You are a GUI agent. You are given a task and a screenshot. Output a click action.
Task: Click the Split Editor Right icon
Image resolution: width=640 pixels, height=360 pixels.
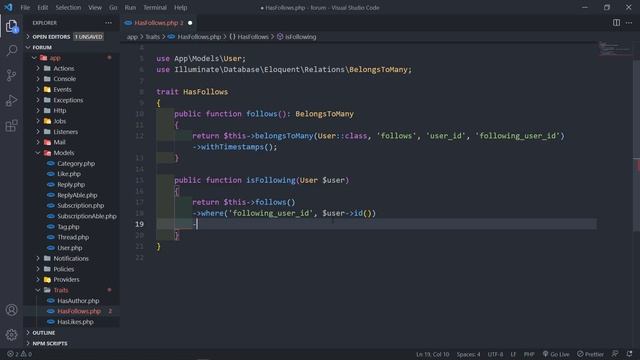[x=616, y=23]
